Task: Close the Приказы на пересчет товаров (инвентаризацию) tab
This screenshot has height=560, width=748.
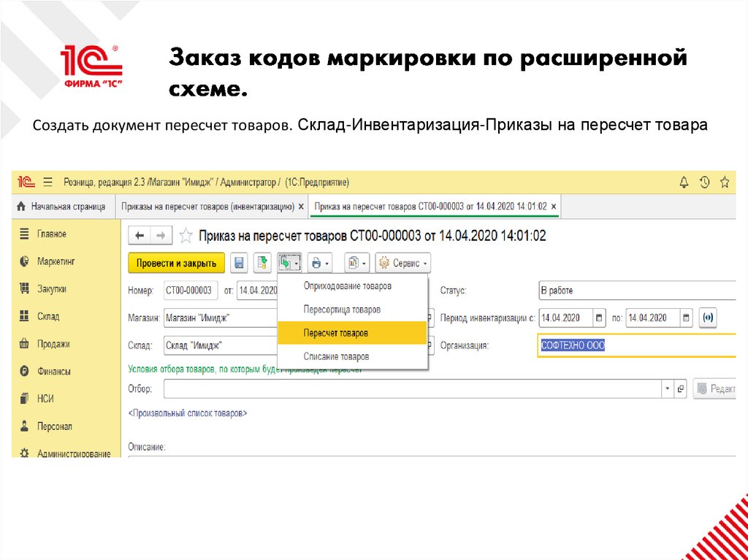Action: 300,207
